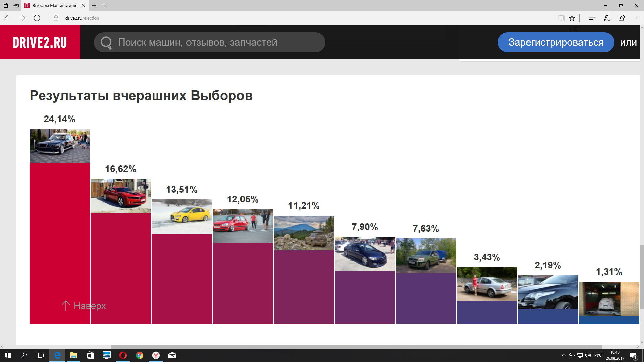Click the vertical page scrollbar thumb
This screenshot has height=362, width=644.
tap(642, 277)
